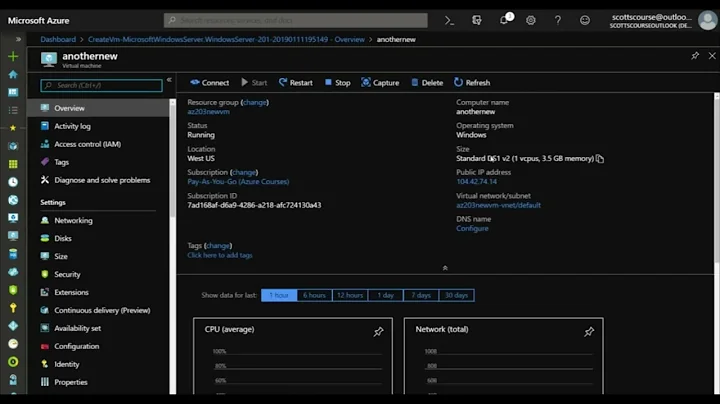The width and height of the screenshot is (720, 404).
Task: Restart the virtual machine
Action: [296, 83]
